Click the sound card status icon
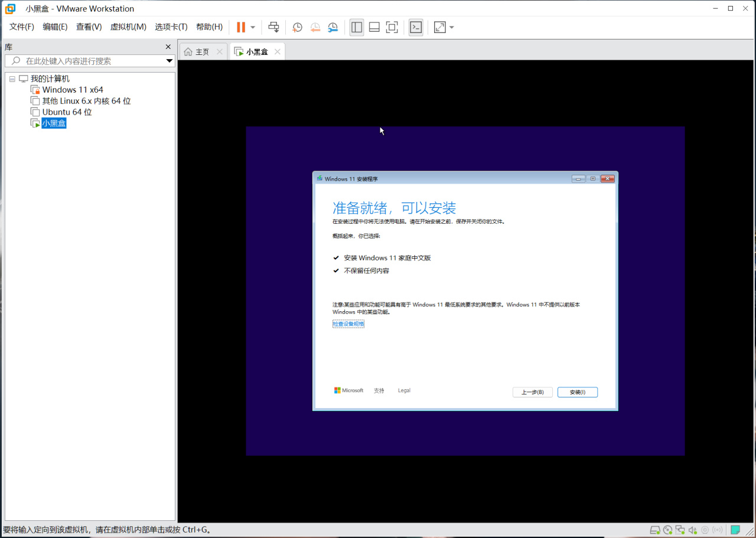This screenshot has width=756, height=538. click(x=692, y=530)
